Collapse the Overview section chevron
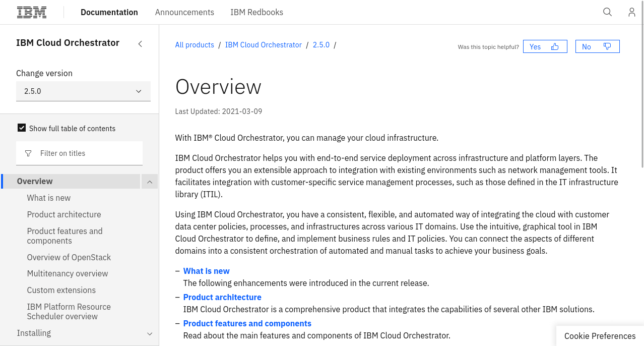Screen dimensions: 644x346 [x=149, y=181]
